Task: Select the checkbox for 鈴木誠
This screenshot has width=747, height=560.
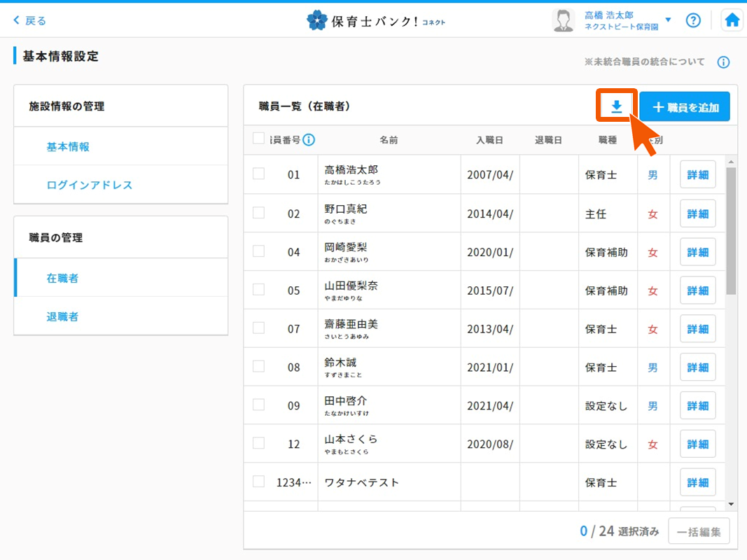Action: click(x=258, y=366)
